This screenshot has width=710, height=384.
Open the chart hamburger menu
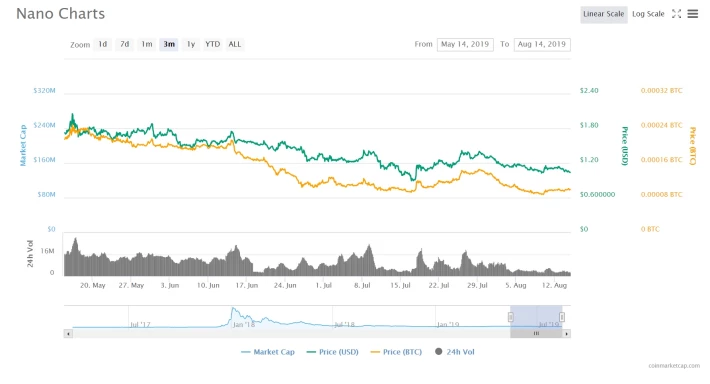pyautogui.click(x=692, y=14)
